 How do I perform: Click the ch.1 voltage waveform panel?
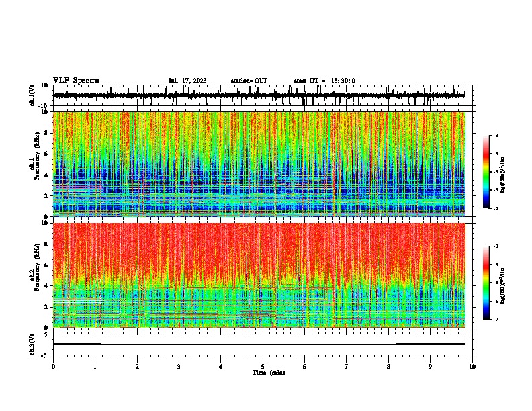[264, 95]
